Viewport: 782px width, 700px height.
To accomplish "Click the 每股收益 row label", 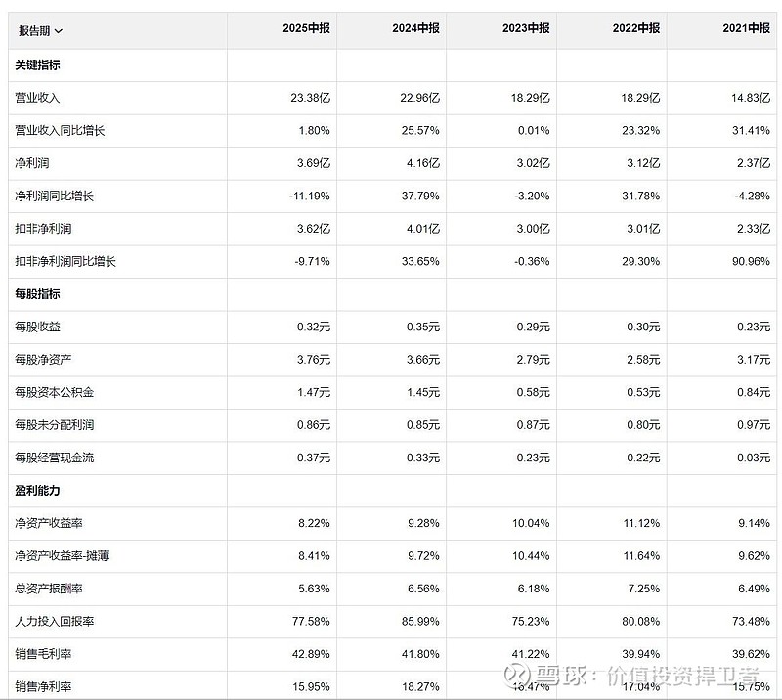I will (38, 327).
